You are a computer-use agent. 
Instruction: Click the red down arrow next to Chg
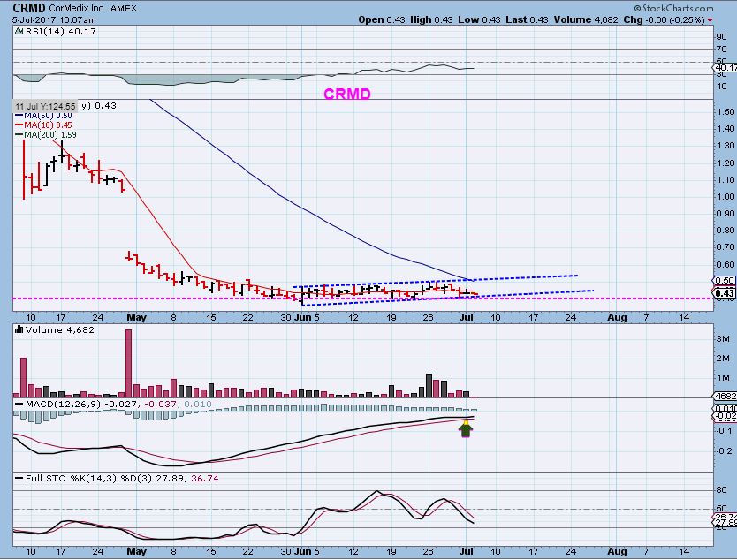click(x=710, y=20)
